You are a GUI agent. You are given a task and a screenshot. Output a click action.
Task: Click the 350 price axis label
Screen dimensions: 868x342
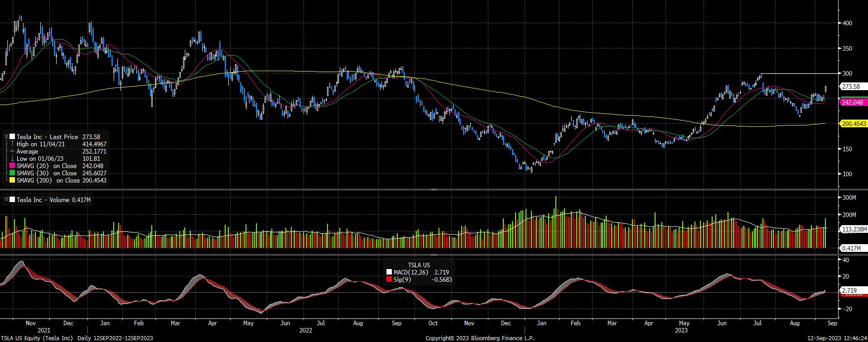click(847, 48)
